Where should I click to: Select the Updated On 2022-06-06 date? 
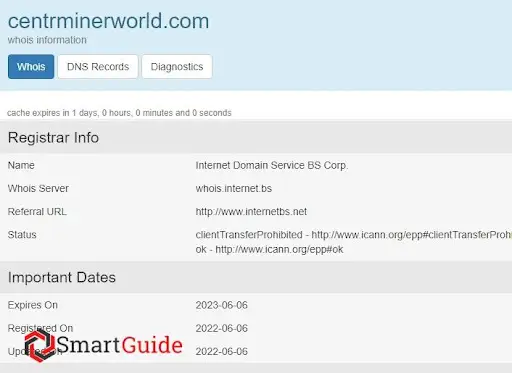[222, 351]
